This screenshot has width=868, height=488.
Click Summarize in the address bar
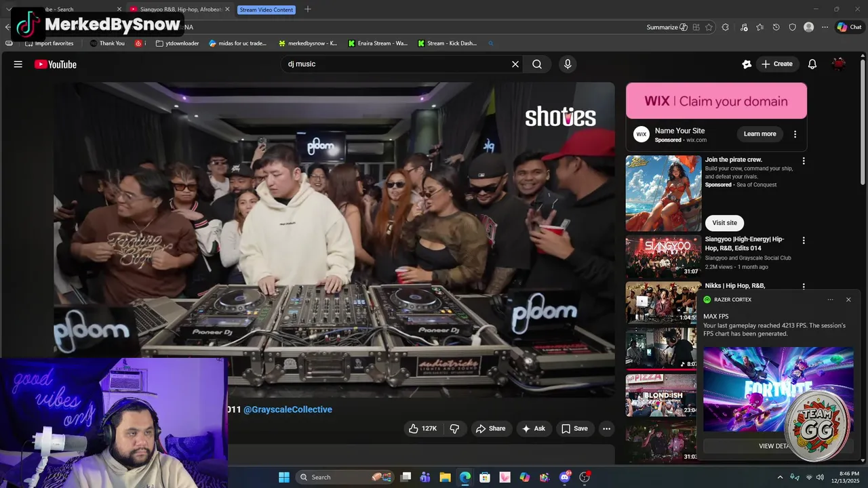pyautogui.click(x=667, y=27)
